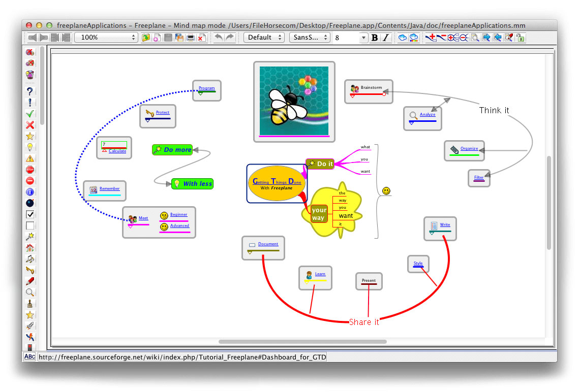This screenshot has height=392, width=579.
Task: Add the yellow warning triangle icon
Action: pos(30,158)
